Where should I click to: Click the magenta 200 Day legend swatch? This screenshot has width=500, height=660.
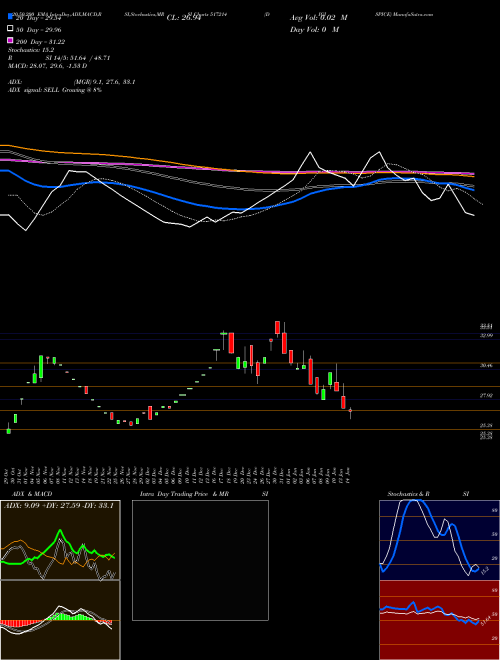(x=10, y=40)
